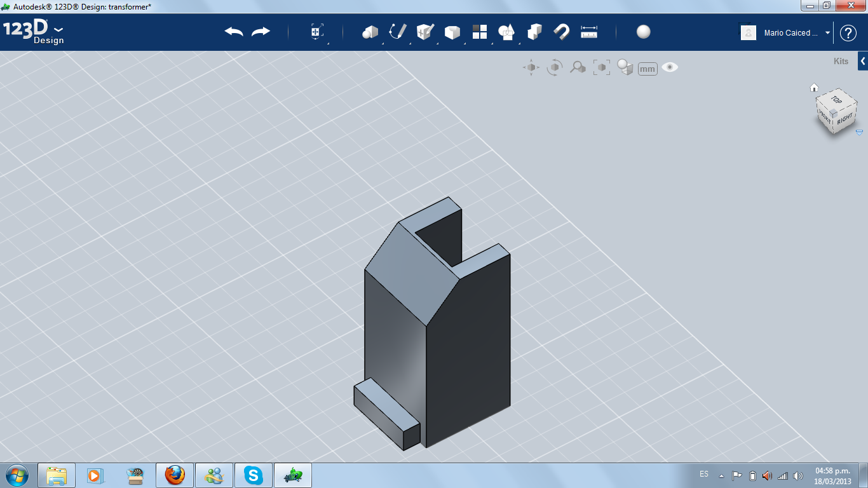868x488 pixels.
Task: Open the Action Center flag icon
Action: click(x=737, y=475)
